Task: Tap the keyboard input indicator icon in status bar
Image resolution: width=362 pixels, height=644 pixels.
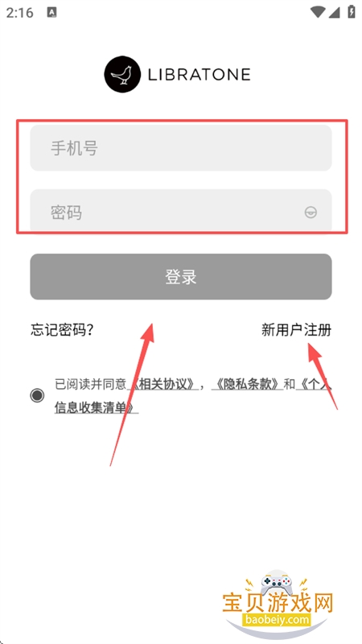Action: (52, 12)
